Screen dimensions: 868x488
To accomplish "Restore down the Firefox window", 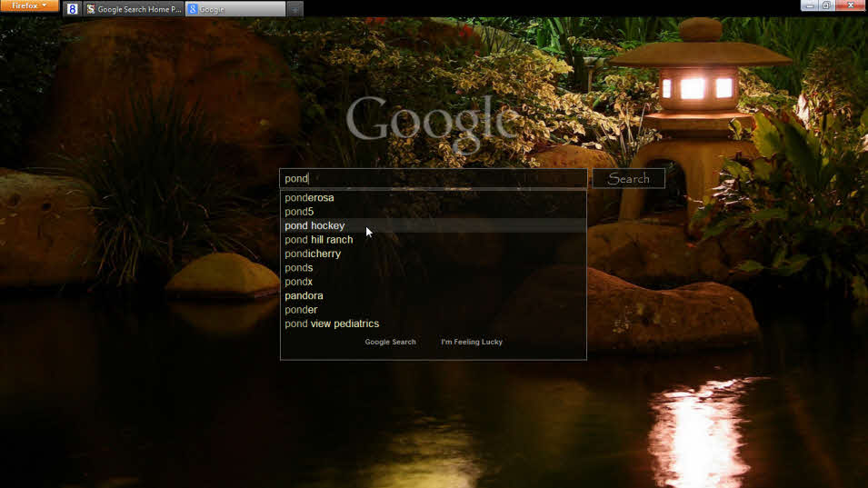I will click(826, 5).
